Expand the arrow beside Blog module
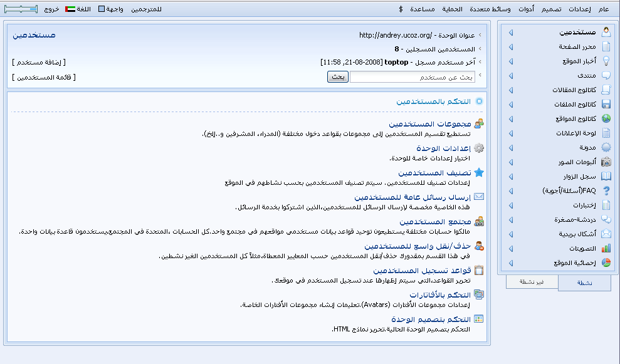 (x=510, y=147)
